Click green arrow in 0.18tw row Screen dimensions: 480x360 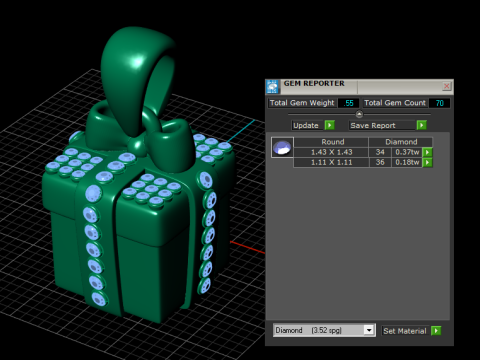(x=427, y=162)
